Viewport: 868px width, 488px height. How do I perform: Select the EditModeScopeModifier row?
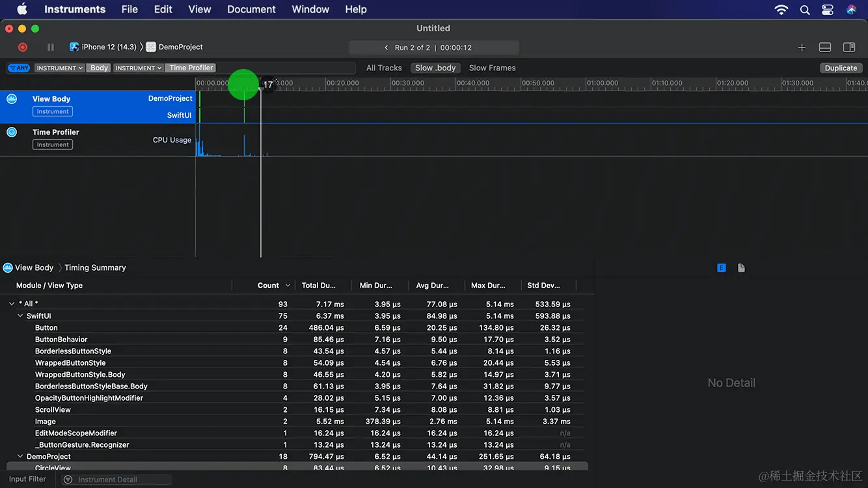coord(296,433)
